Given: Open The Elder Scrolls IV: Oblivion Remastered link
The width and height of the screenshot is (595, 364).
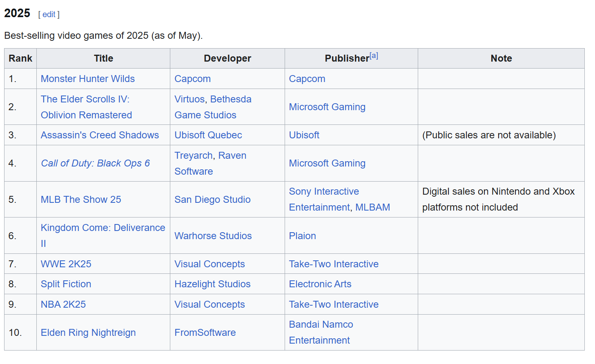Looking at the screenshot, I should click(x=86, y=107).
